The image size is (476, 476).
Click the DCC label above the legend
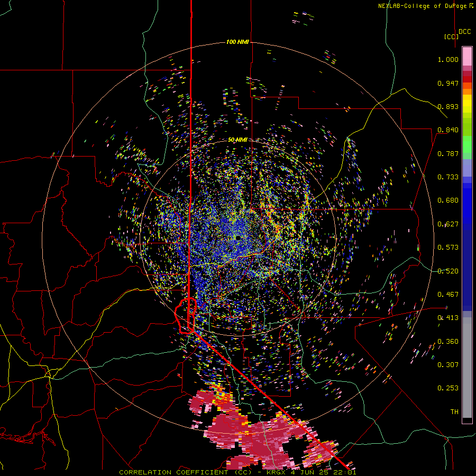464,32
